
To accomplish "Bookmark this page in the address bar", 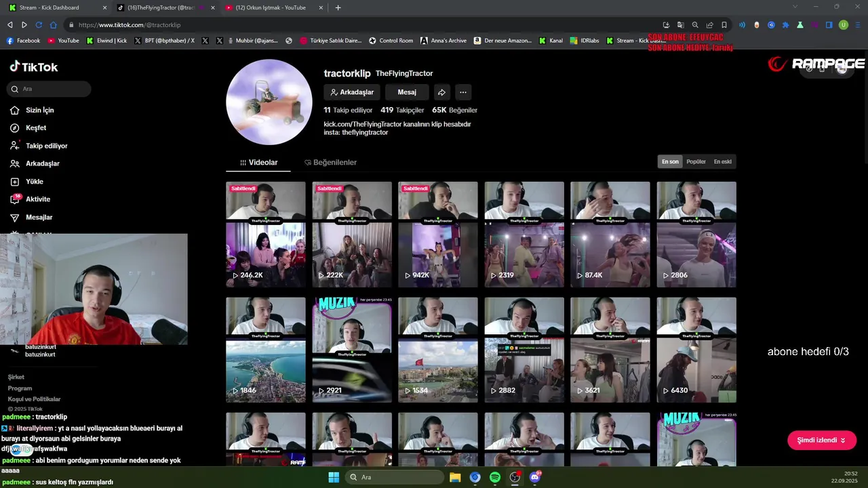I will point(724,25).
